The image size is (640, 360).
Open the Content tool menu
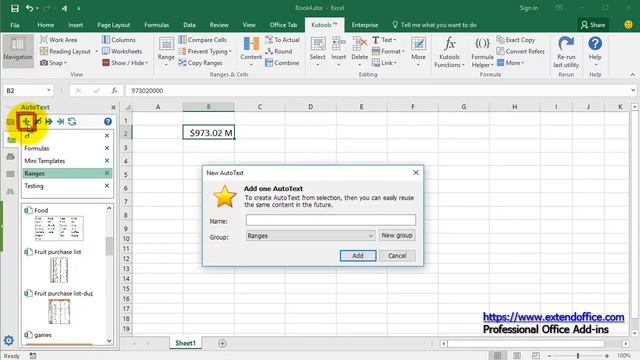(251, 51)
